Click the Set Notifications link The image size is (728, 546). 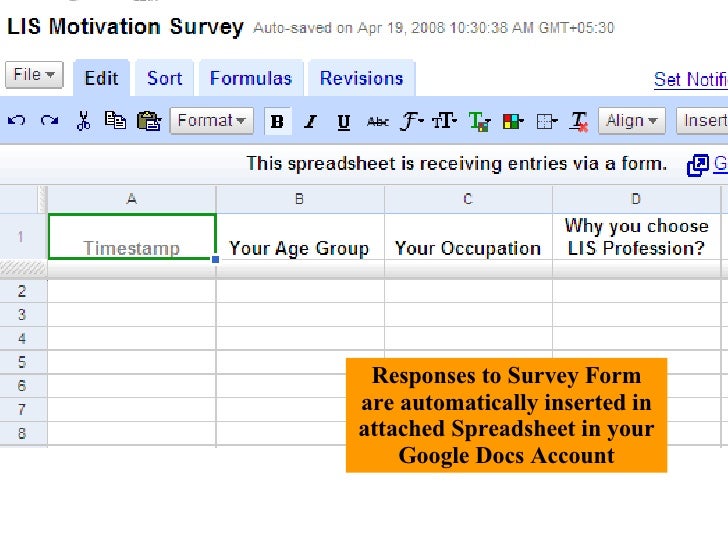691,80
